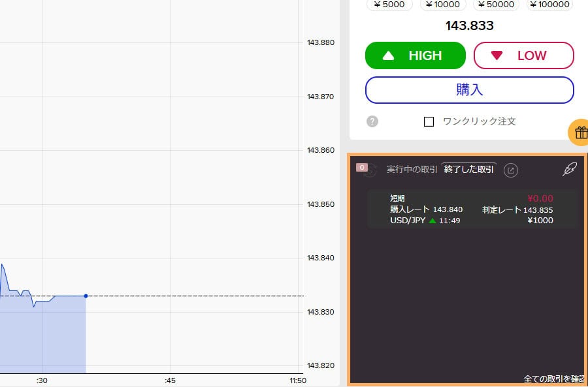Click the green up triangle in the USD/JPY row
This screenshot has width=588, height=387.
(x=433, y=221)
